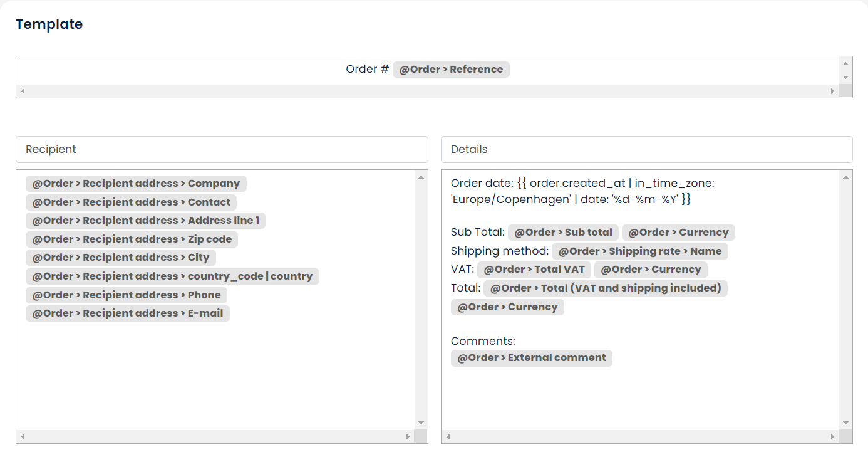This screenshot has height=452, width=868.
Task: Select the Recipient address Address line 1 tag
Action: 145,221
